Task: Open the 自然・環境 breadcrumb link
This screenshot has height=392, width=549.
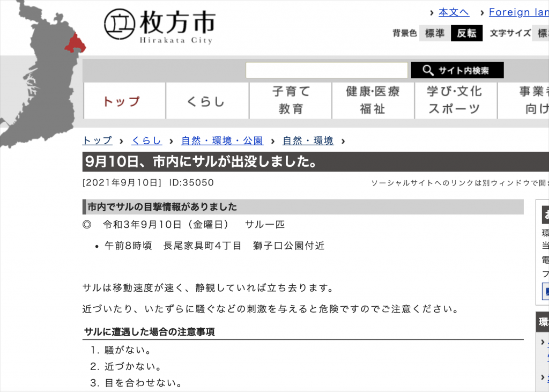Action: click(308, 141)
